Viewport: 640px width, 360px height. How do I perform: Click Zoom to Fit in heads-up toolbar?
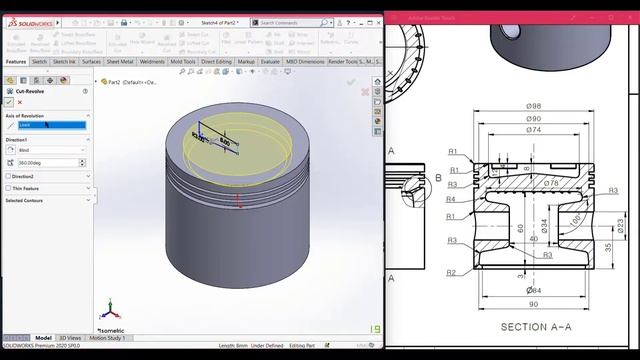(182, 71)
